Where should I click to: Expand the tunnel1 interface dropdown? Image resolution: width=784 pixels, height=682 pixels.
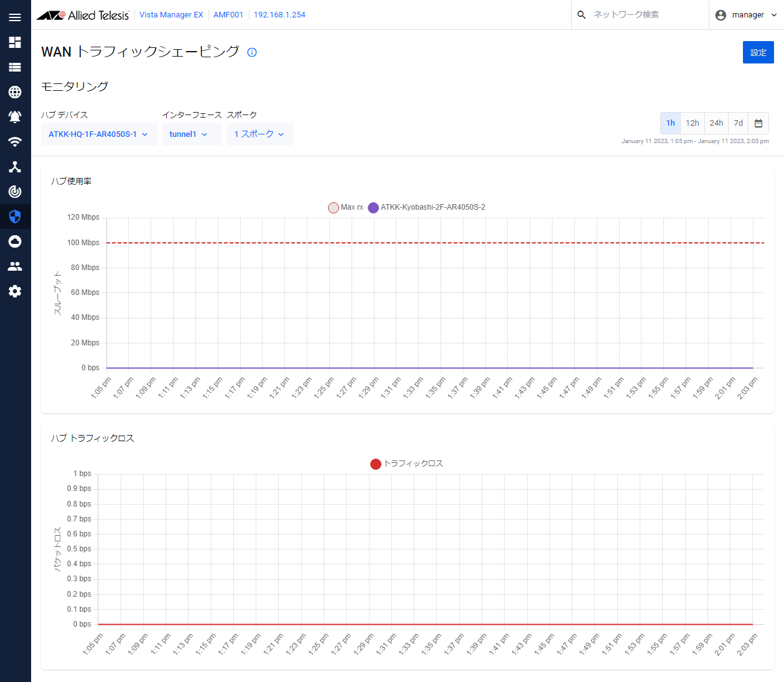192,134
